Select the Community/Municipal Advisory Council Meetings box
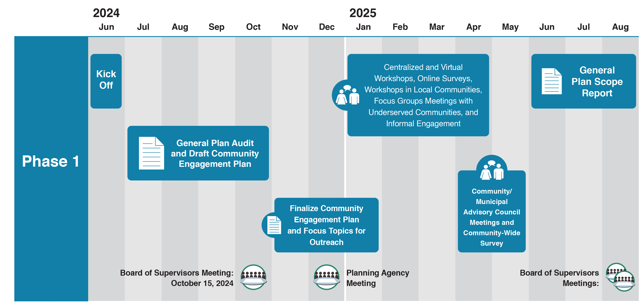 coord(492,211)
